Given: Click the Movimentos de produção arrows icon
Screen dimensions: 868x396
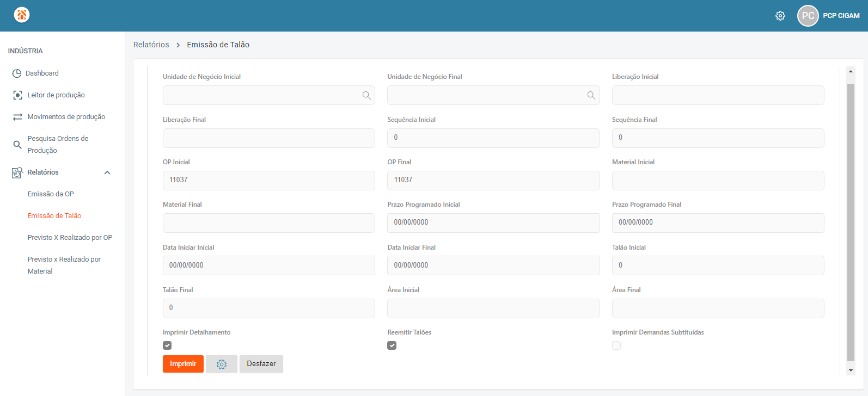Looking at the screenshot, I should click(17, 117).
